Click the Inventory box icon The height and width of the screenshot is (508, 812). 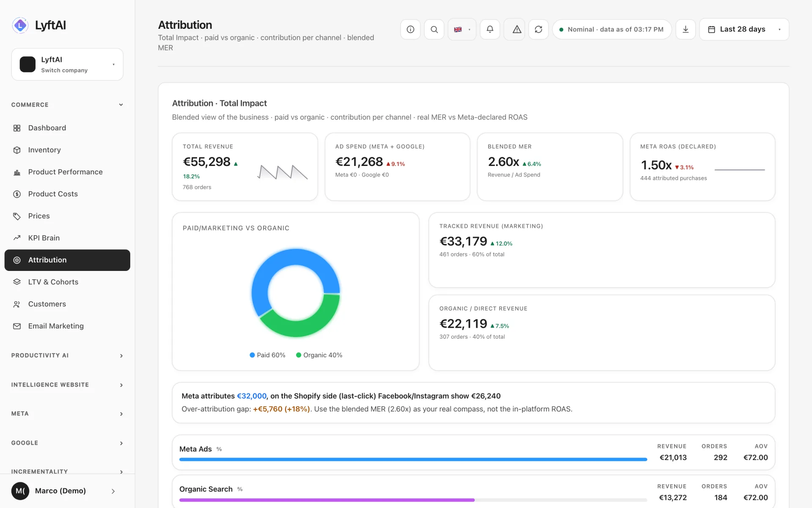point(17,150)
